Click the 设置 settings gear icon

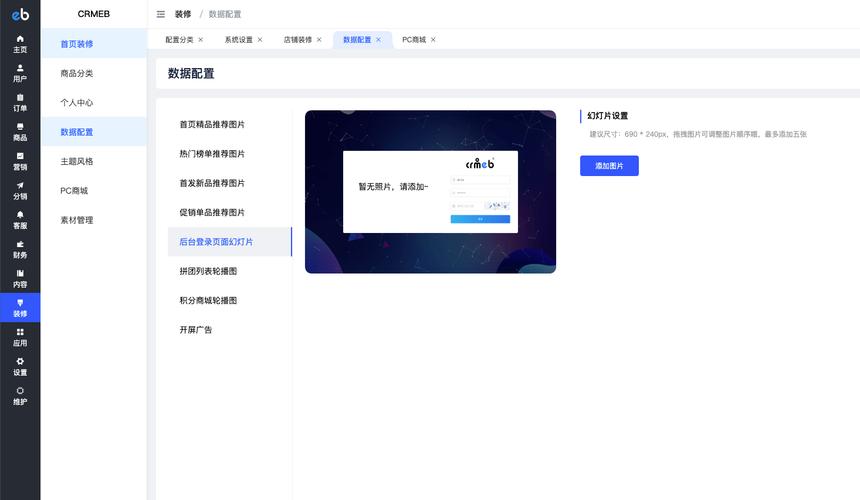[20, 366]
